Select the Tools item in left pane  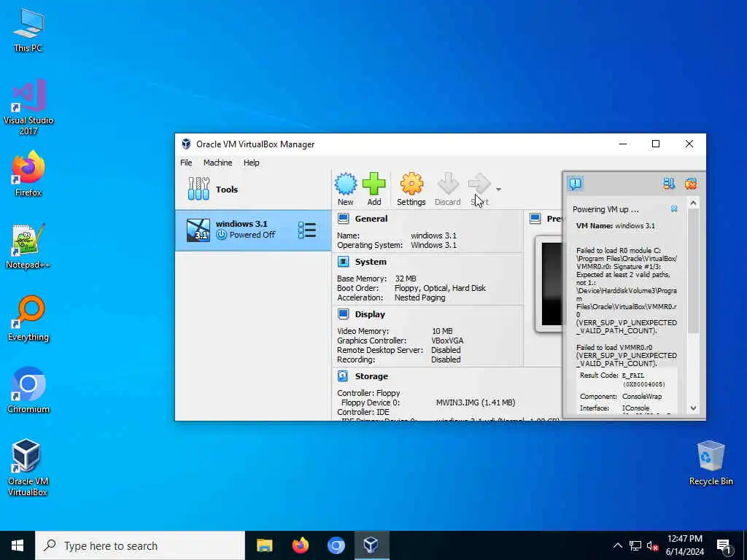click(252, 189)
